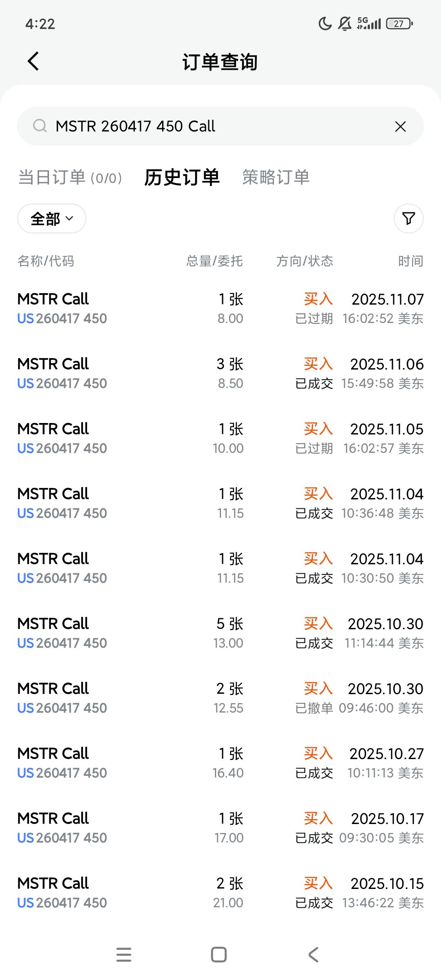Open the order priced 16.40
This screenshot has width=441, height=980.
tap(220, 763)
